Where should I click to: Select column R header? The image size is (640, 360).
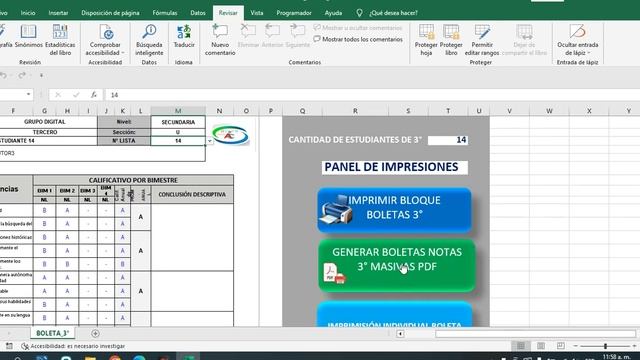pyautogui.click(x=355, y=111)
